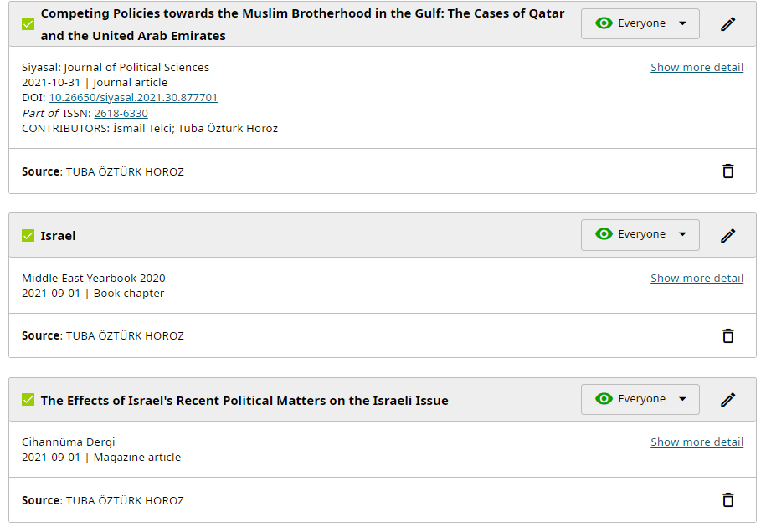Change visibility of Effects of Israel's article

640,399
